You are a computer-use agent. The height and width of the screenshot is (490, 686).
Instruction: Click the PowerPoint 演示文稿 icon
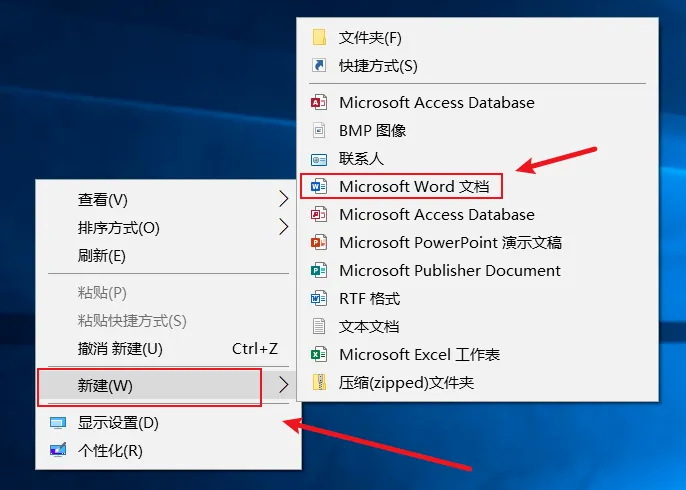pos(319,242)
